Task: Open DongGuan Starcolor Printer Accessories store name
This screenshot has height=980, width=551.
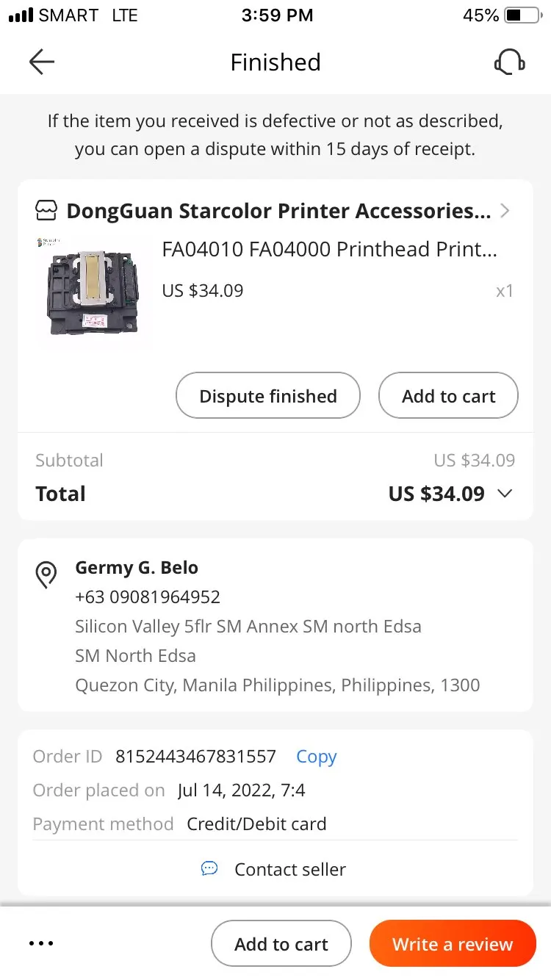Action: (x=278, y=212)
